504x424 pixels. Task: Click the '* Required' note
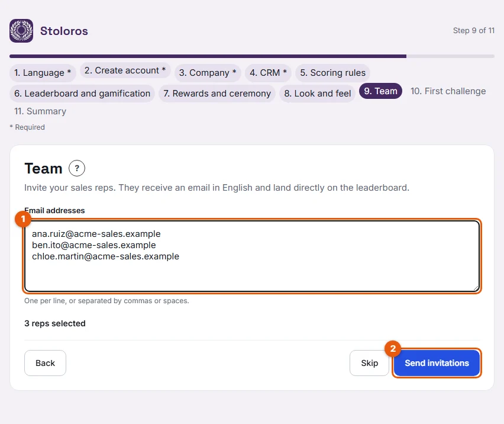point(27,127)
